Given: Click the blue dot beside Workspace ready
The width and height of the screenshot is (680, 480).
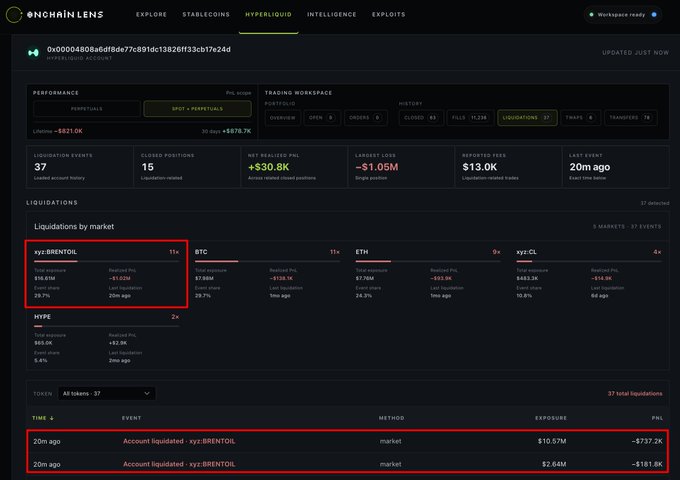Looking at the screenshot, I should point(654,14).
